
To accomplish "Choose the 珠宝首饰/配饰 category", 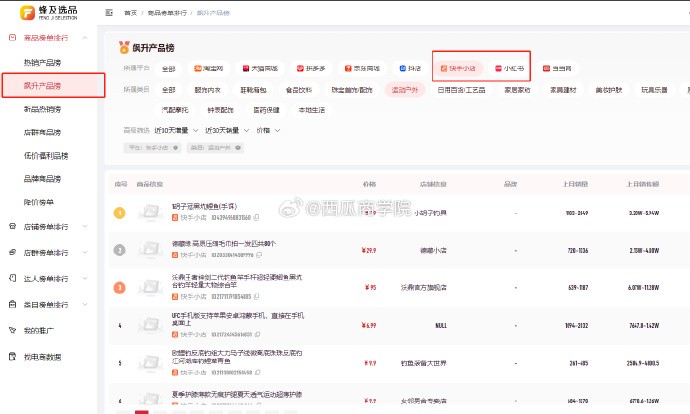I will coord(352,90).
